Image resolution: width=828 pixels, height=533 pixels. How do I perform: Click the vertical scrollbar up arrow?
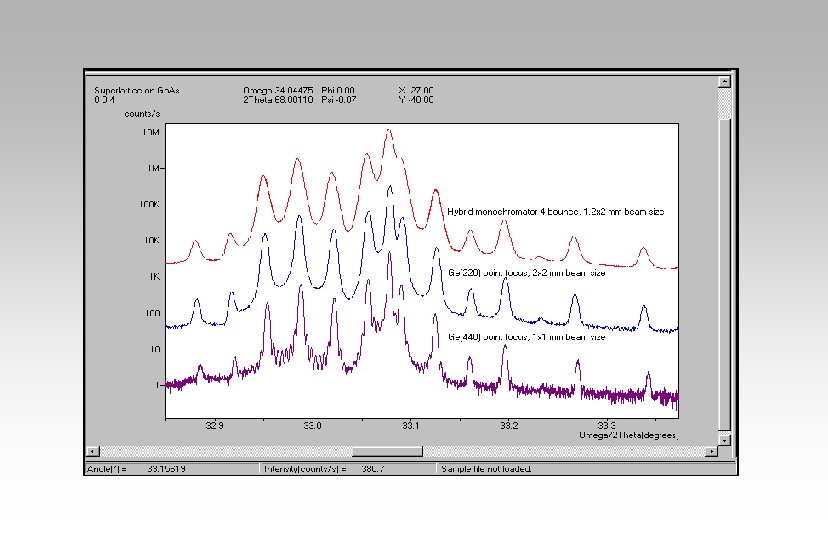point(724,81)
